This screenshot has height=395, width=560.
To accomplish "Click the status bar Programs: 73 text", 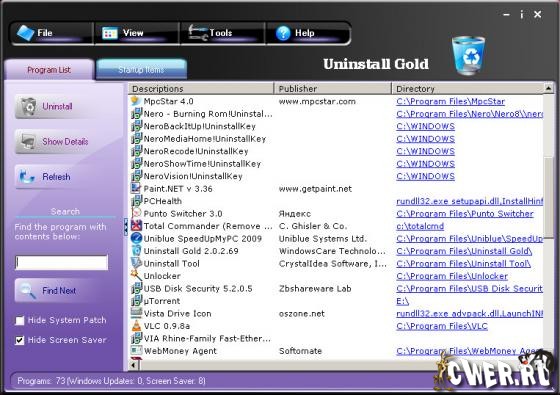I will click(x=111, y=381).
